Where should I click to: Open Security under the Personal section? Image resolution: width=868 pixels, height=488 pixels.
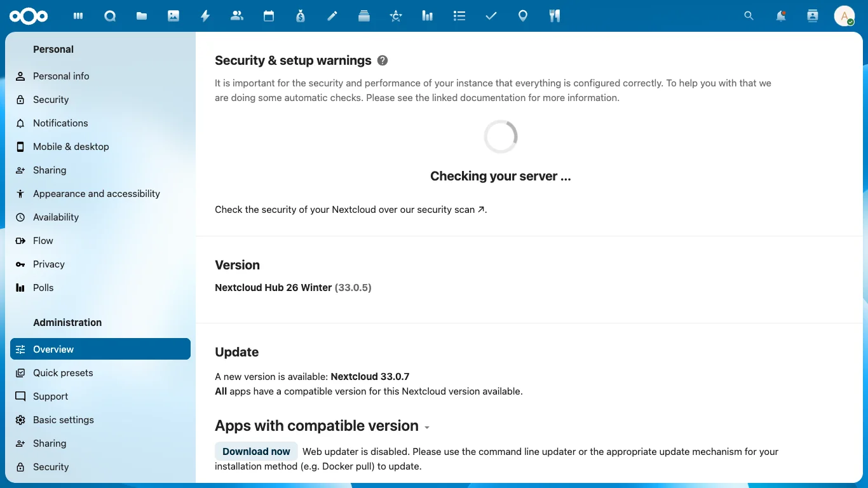click(100, 100)
